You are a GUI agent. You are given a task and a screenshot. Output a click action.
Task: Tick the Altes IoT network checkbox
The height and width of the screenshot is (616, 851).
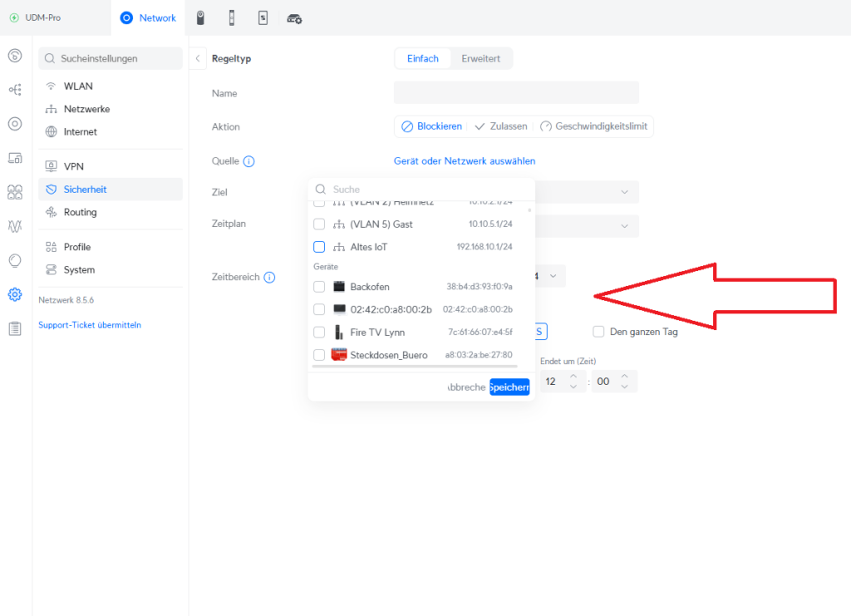coord(319,247)
